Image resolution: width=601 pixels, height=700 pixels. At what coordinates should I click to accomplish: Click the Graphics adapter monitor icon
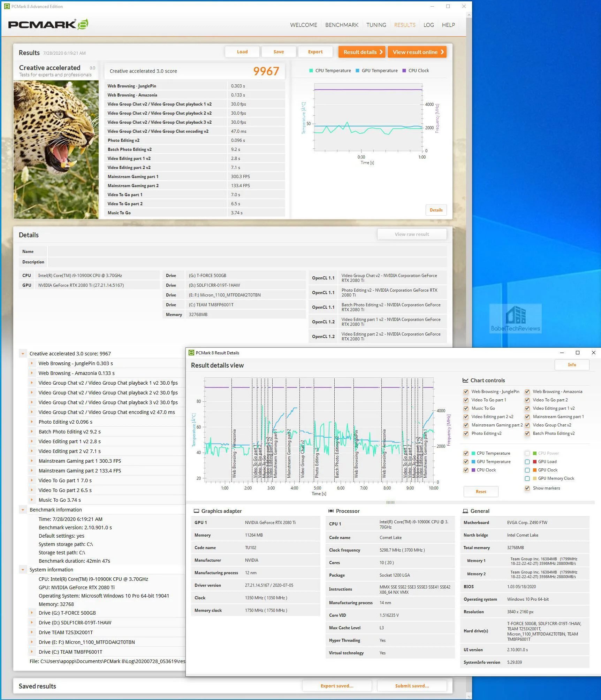tap(196, 511)
